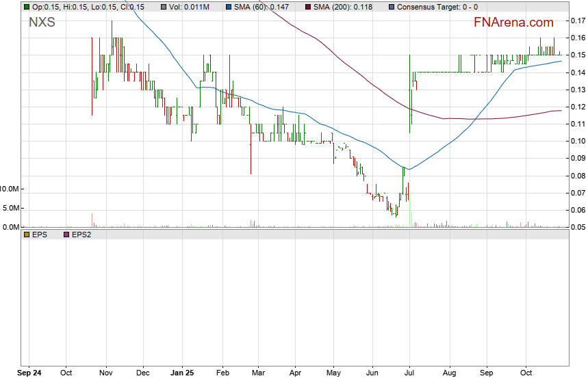Click the Consensus Target legend swatch
The height and width of the screenshot is (387, 588).
click(x=391, y=7)
